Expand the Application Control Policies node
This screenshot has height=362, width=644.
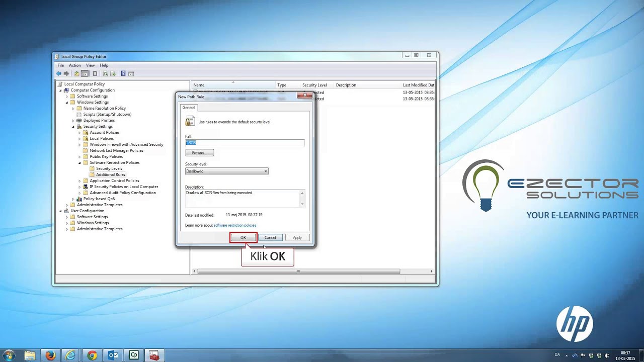tap(79, 180)
